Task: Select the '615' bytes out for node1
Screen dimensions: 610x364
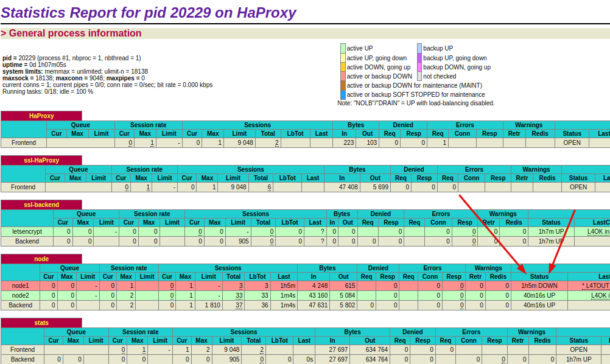Action: 349,286
